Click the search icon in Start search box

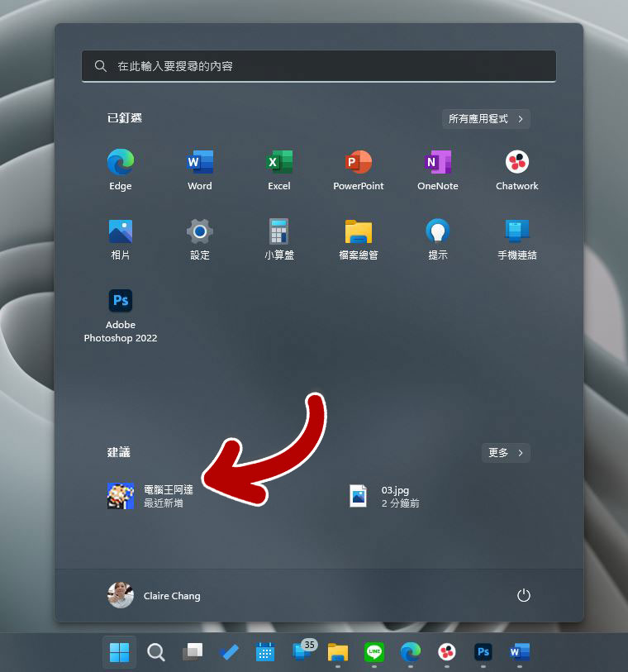coord(101,66)
